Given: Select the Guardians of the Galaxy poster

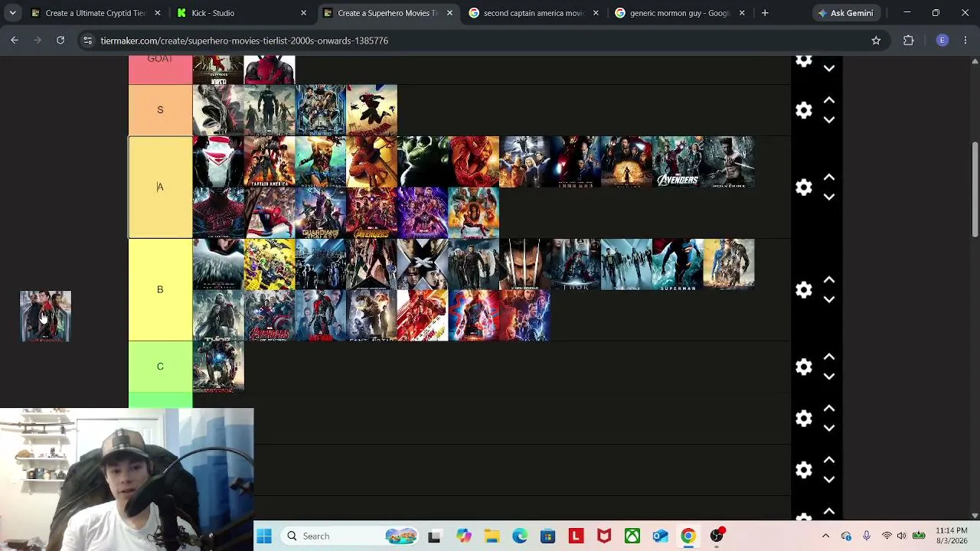Looking at the screenshot, I should pos(321,213).
